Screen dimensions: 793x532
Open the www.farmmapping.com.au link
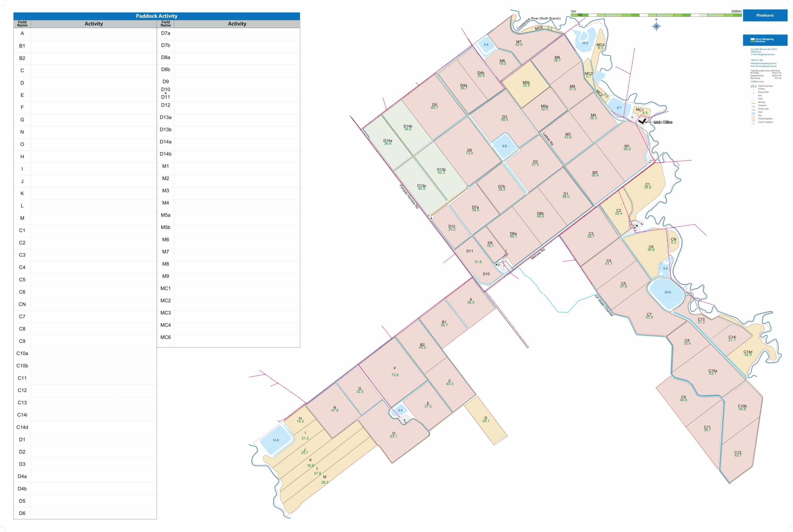(x=763, y=66)
